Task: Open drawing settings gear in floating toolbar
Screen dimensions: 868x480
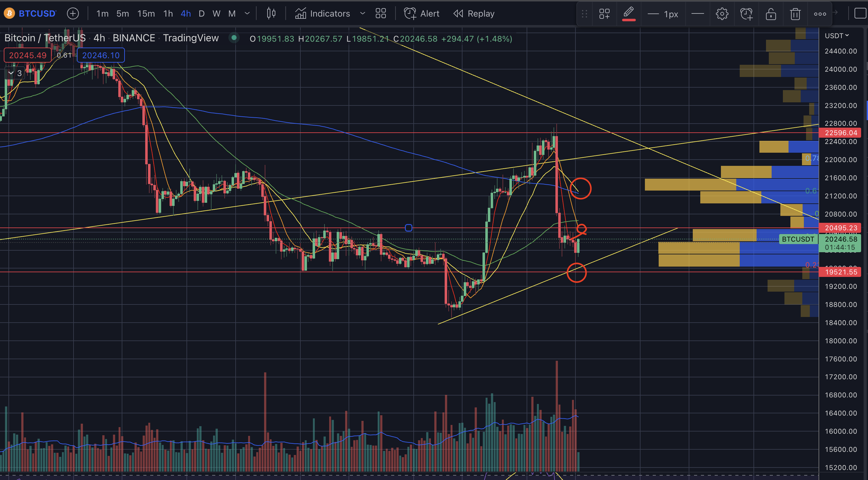Action: click(722, 14)
